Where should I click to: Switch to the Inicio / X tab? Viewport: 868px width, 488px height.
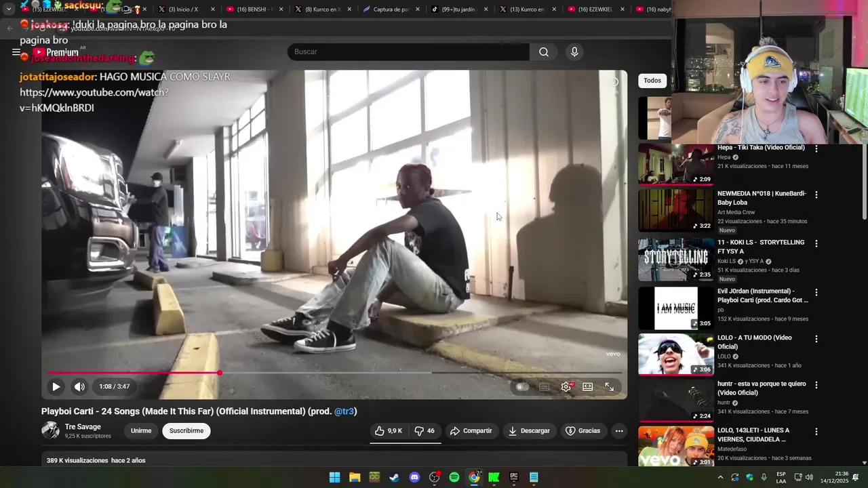point(187,9)
